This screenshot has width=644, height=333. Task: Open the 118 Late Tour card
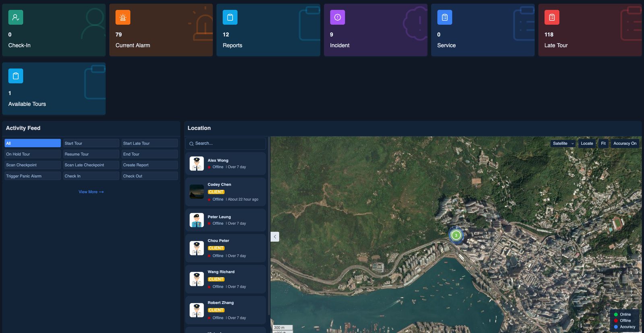(x=590, y=30)
